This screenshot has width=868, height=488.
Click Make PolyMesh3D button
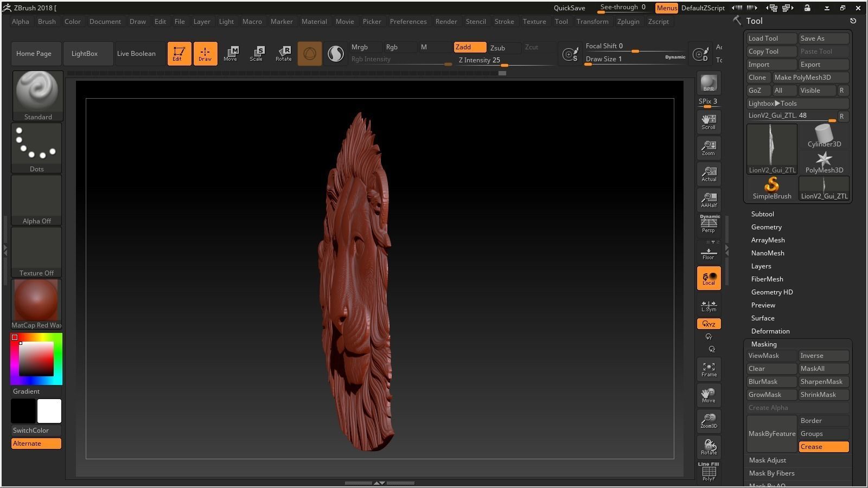tap(810, 78)
